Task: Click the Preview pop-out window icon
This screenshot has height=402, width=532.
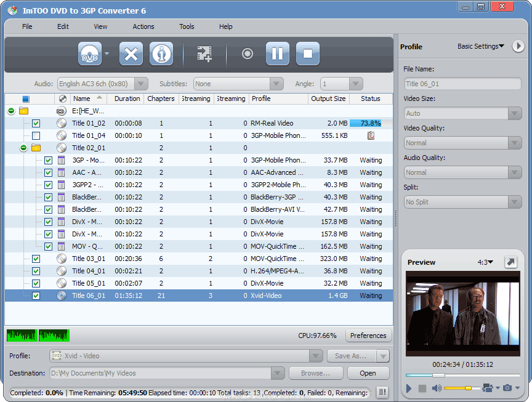Action: point(510,262)
